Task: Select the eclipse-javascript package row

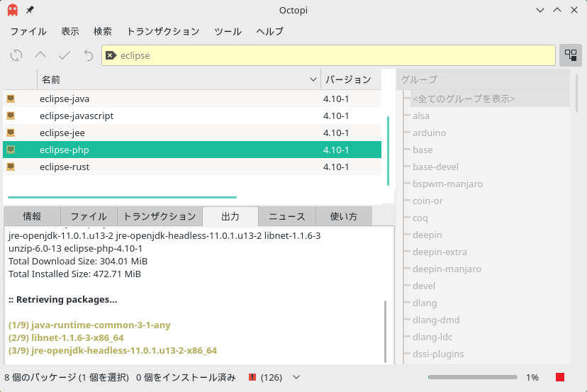Action: coord(192,116)
